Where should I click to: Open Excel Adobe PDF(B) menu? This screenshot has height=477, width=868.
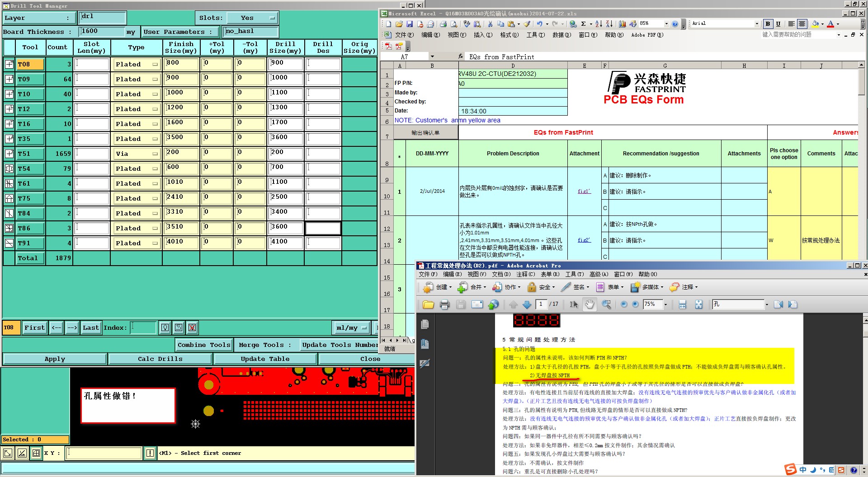coord(647,35)
